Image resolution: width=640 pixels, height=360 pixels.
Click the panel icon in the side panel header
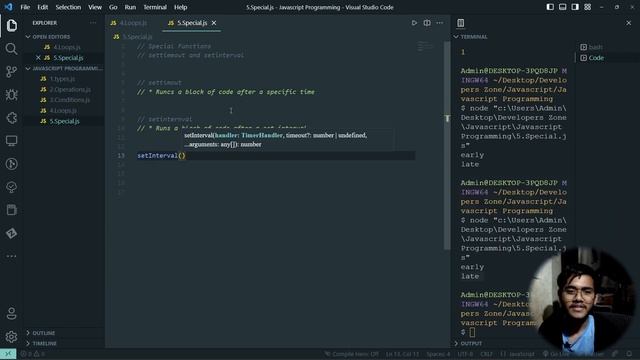[x=461, y=23]
